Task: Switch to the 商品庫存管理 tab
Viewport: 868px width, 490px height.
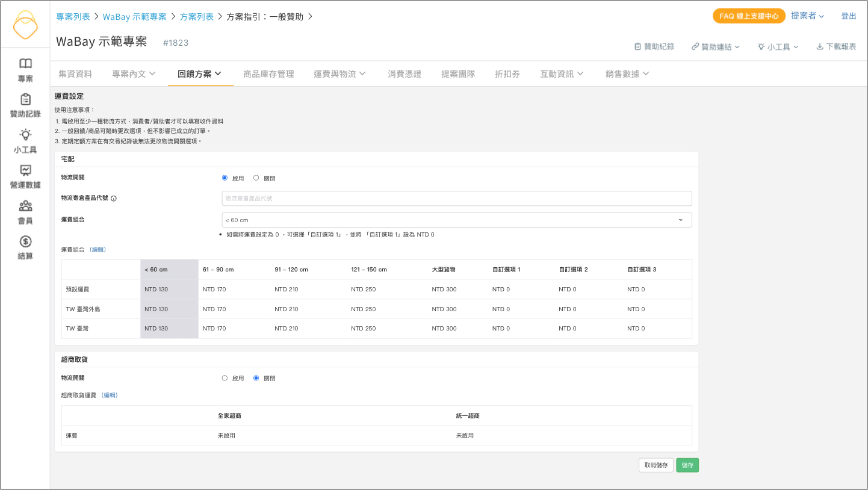Action: 268,74
